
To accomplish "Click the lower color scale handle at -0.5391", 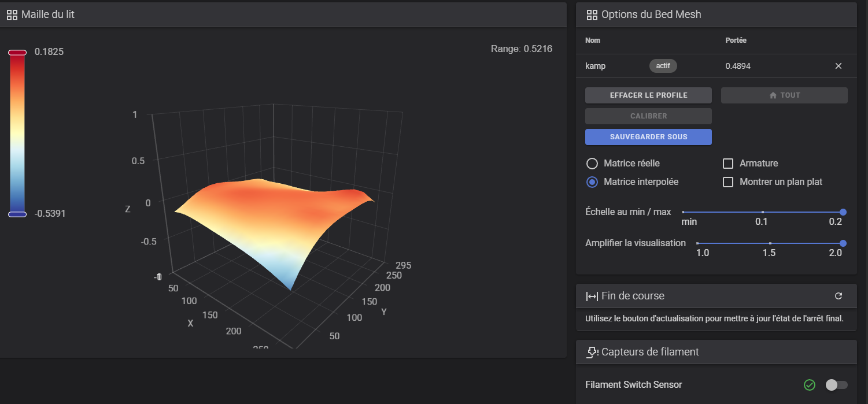I will click(x=17, y=214).
